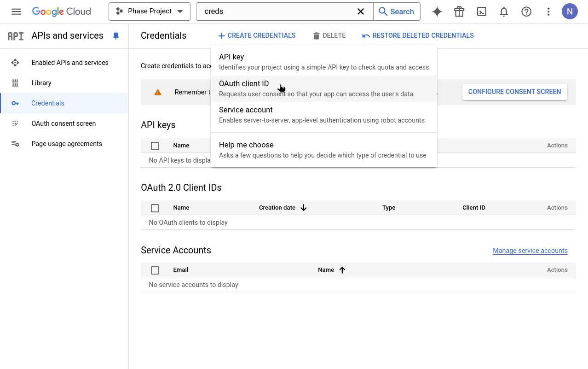Select Help me choose option
Image resolution: width=588 pixels, height=369 pixels.
(324, 150)
